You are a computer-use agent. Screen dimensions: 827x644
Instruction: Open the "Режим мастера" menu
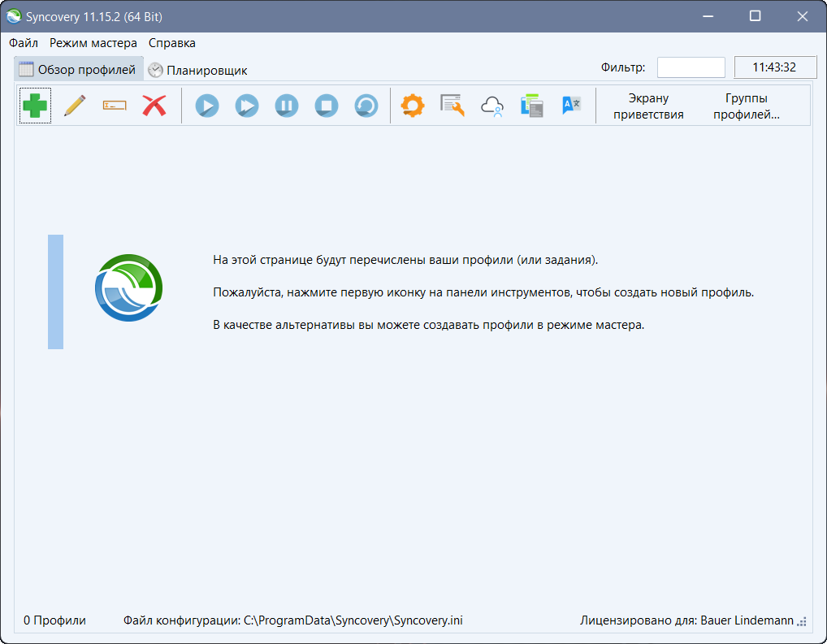tap(93, 43)
